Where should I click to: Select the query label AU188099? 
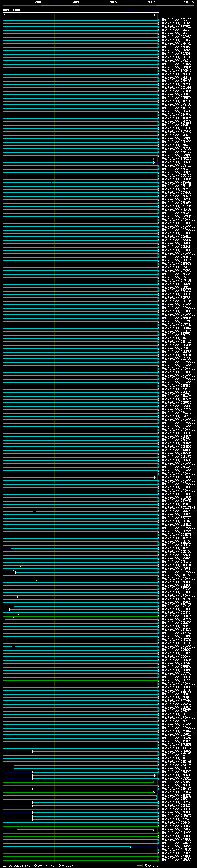point(11,10)
